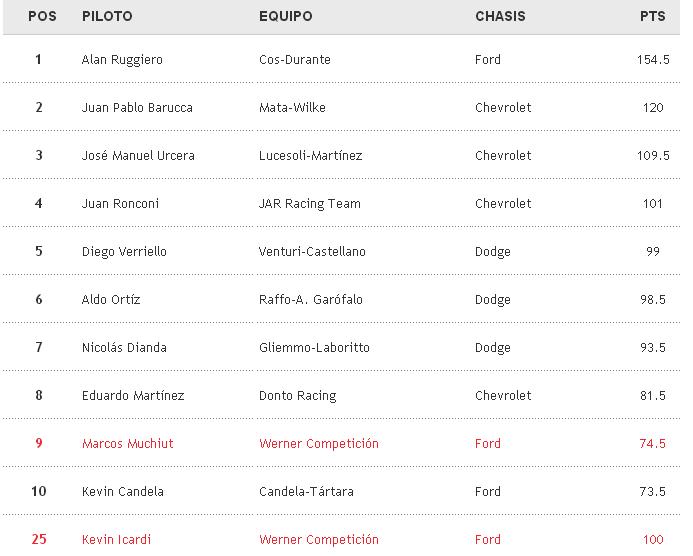
Task: Click highlighted pilot Kevin Icardi
Action: click(x=116, y=540)
